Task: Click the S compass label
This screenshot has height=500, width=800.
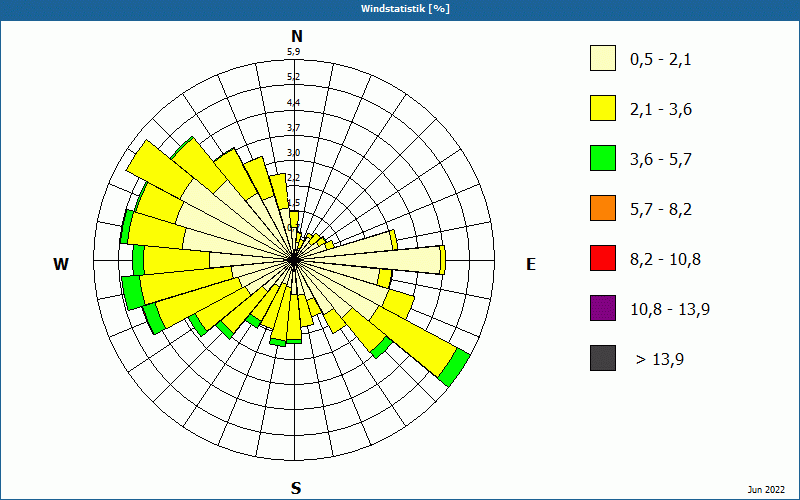Action: click(x=296, y=488)
